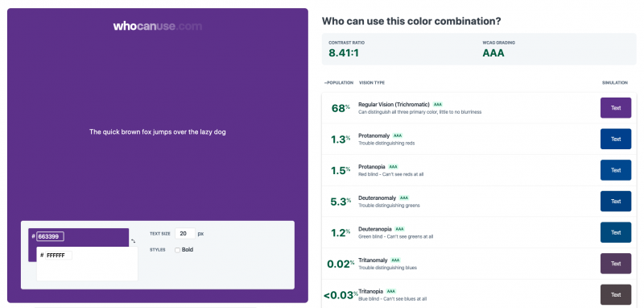Enable the Bold style checkbox
Image resolution: width=644 pixels, height=308 pixels.
tap(177, 250)
